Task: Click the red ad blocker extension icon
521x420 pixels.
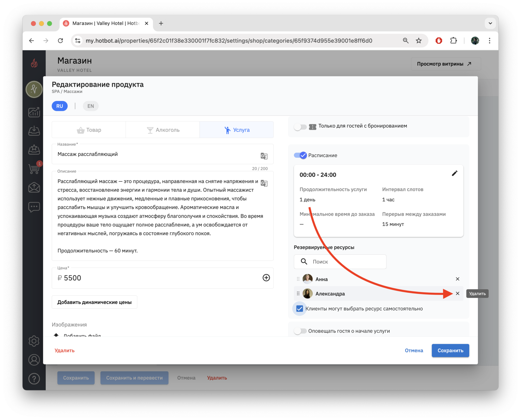Action: (x=439, y=41)
